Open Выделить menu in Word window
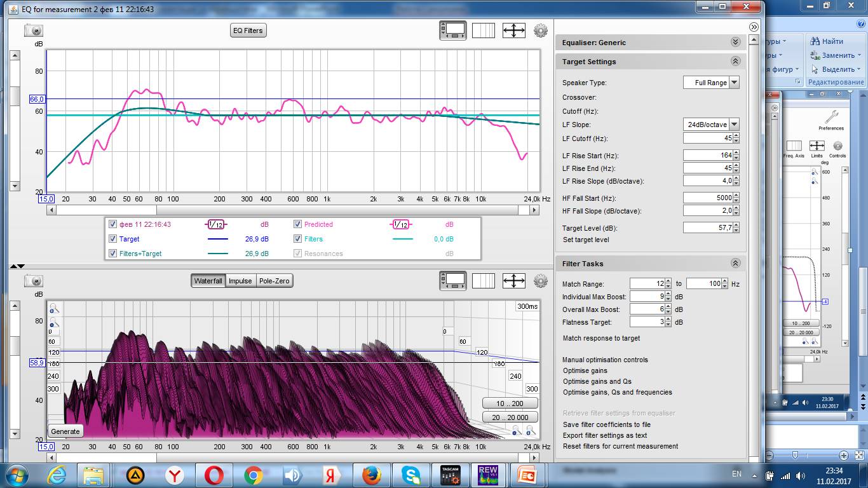The height and width of the screenshot is (488, 868). (x=836, y=69)
